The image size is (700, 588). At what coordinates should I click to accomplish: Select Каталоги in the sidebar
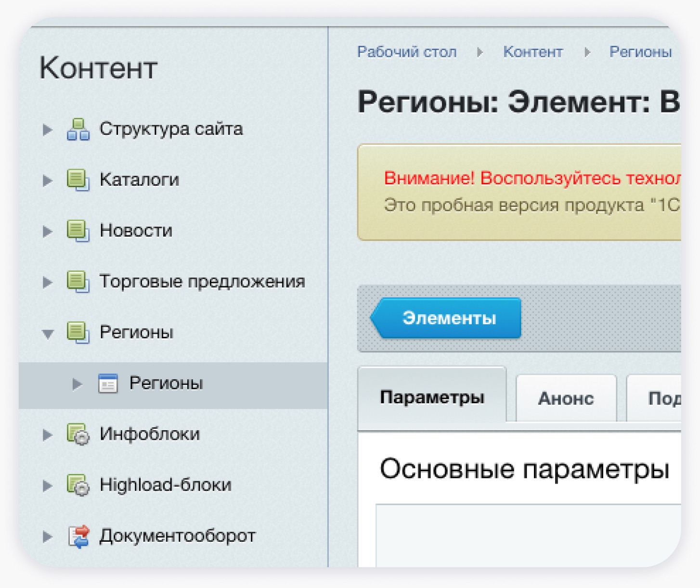pos(139,180)
